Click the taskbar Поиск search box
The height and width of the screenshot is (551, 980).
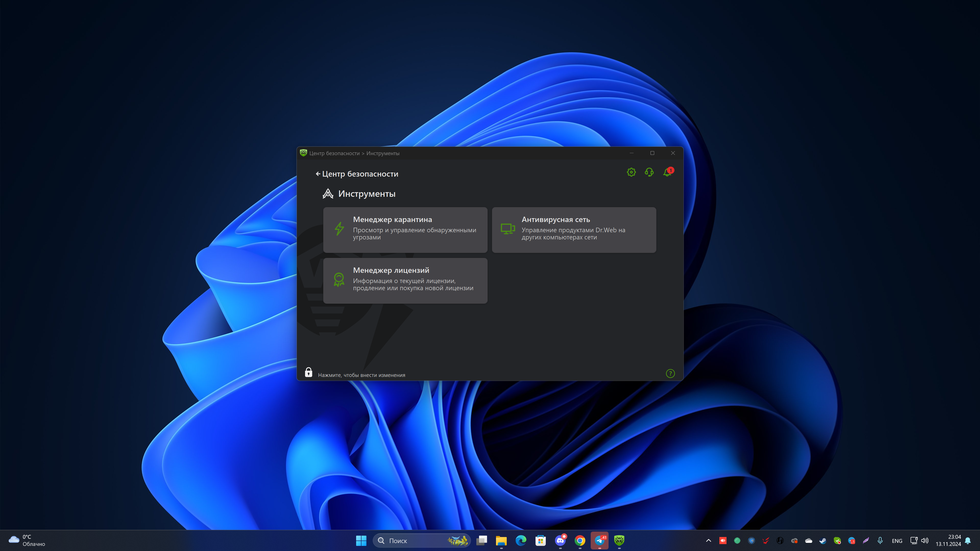coord(421,540)
